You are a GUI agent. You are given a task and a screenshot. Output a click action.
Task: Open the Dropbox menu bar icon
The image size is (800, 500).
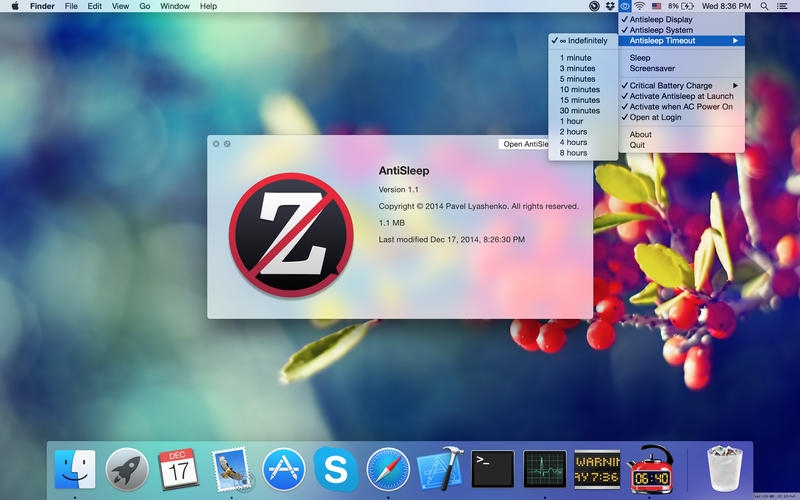(x=610, y=6)
